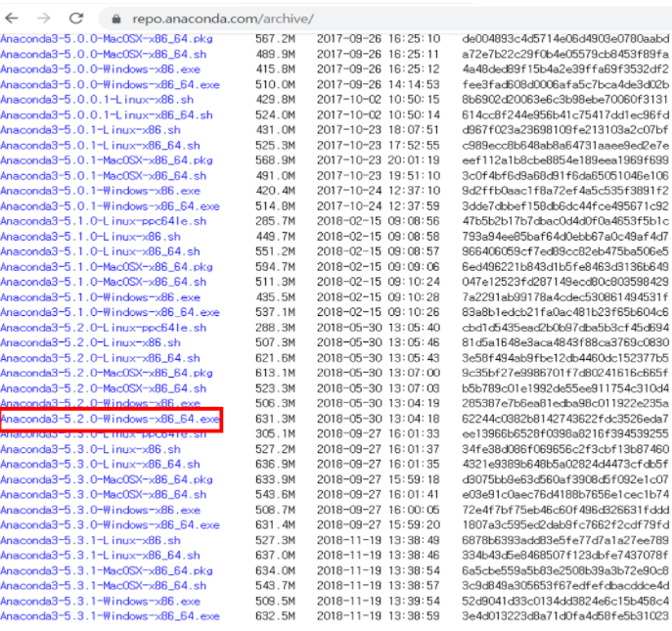This screenshot has width=672, height=631.
Task: Select the 305.1M file size value
Action: (275, 434)
